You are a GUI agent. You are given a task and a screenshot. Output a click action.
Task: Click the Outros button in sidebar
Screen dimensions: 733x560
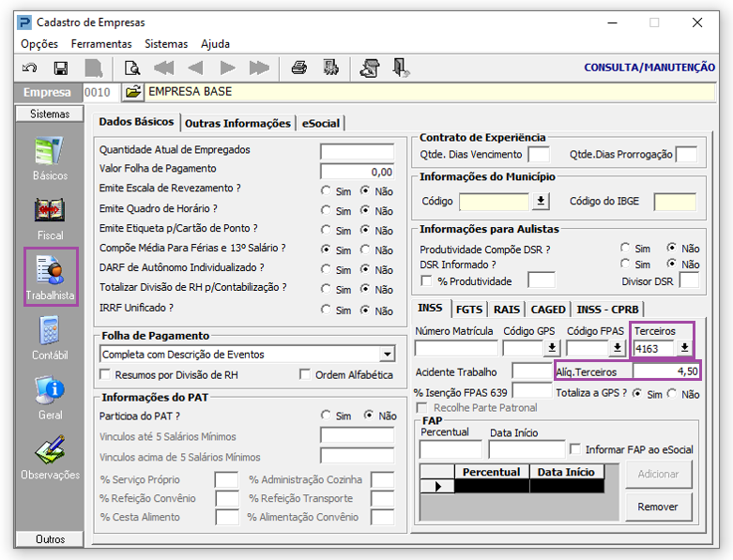50,539
